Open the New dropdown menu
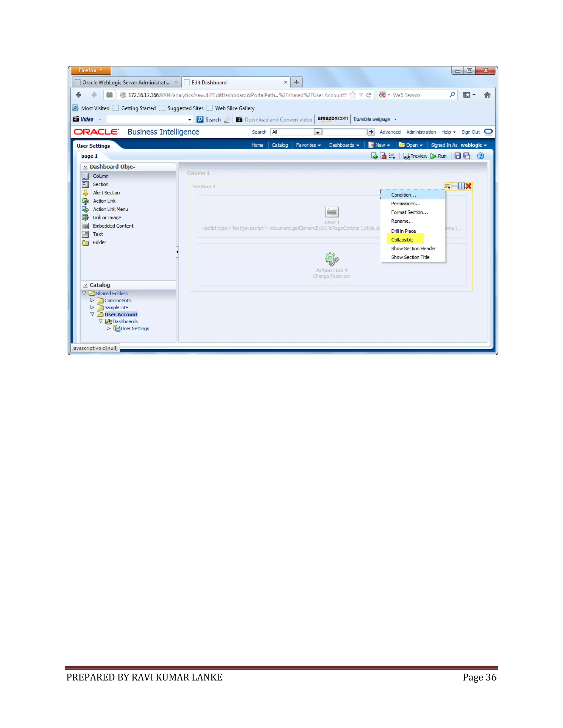Screen dimensions: 563x728 (379, 145)
